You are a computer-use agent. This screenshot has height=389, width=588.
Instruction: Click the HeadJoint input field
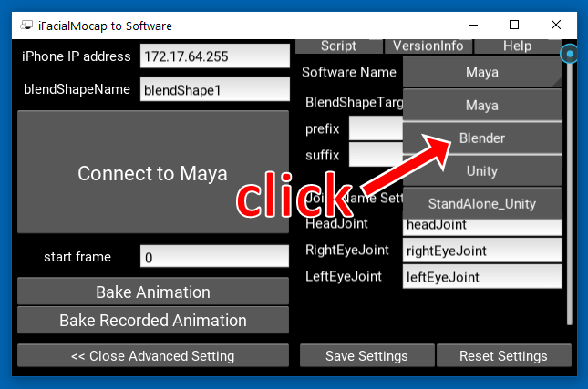click(x=482, y=226)
